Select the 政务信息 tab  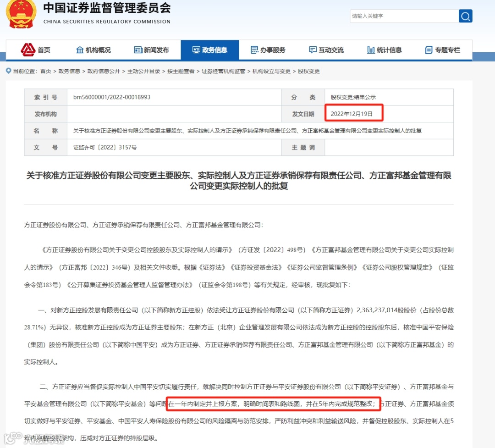tap(210, 50)
